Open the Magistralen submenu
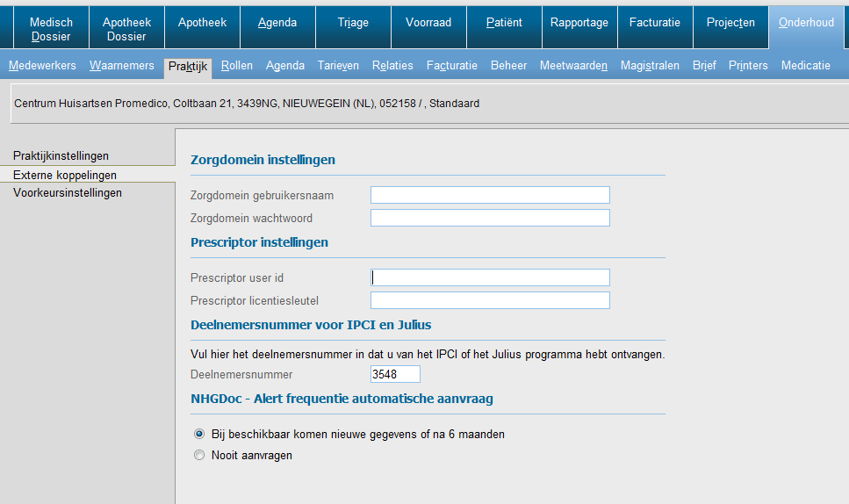The height and width of the screenshot is (504, 849). pos(650,66)
